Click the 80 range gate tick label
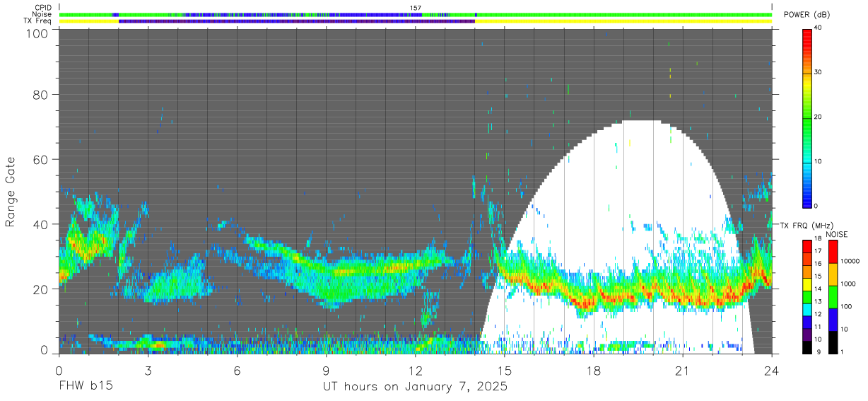868x401 pixels. point(42,95)
